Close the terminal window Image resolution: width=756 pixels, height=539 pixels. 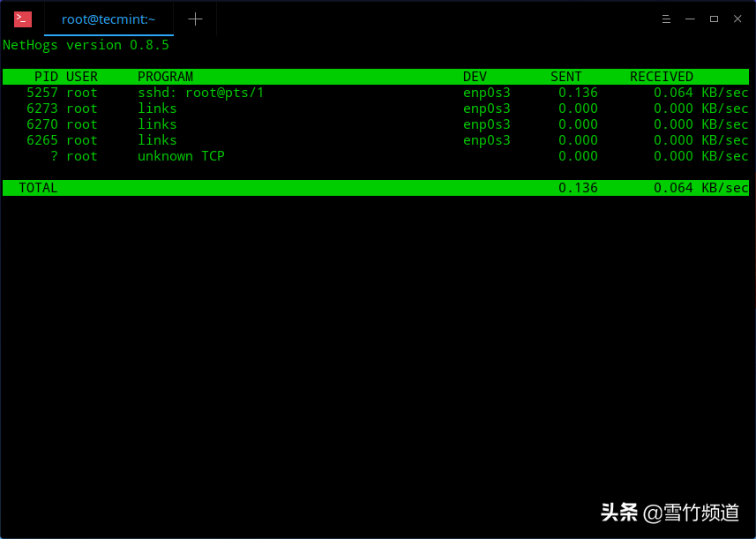737,19
